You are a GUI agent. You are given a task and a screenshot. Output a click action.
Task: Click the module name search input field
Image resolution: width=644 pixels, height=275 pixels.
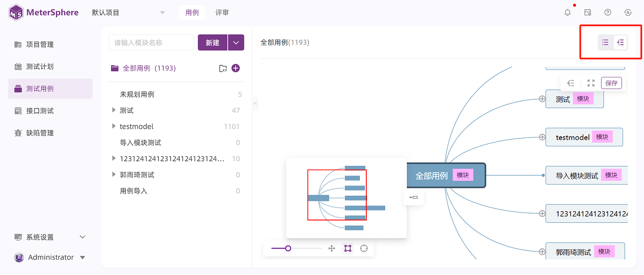point(151,42)
